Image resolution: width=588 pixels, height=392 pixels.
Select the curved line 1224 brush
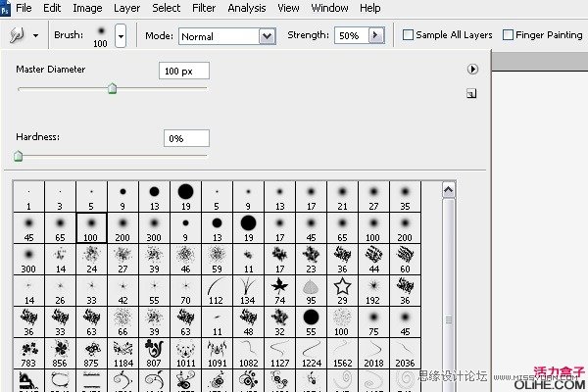pos(311,354)
